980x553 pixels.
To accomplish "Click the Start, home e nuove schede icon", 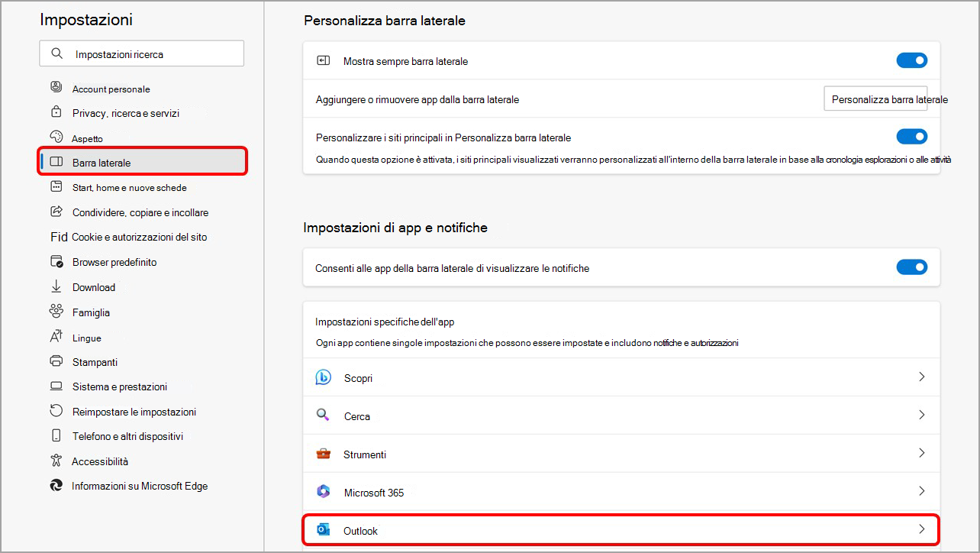I will [56, 186].
